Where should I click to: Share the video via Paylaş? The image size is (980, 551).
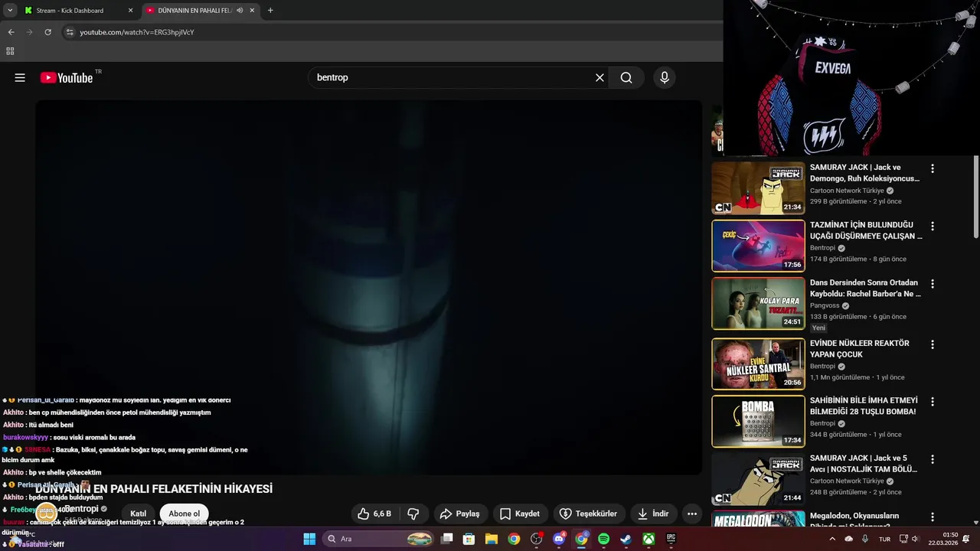pyautogui.click(x=460, y=514)
